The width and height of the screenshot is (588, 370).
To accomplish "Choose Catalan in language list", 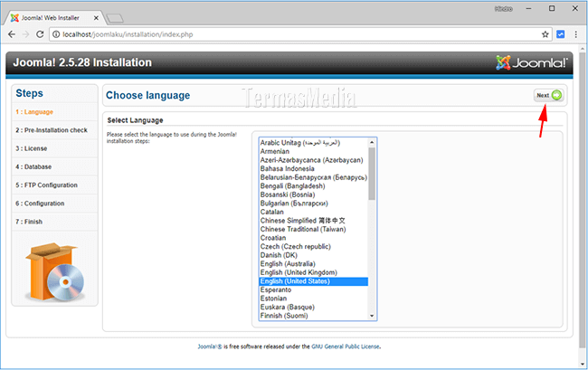I will click(x=314, y=212).
